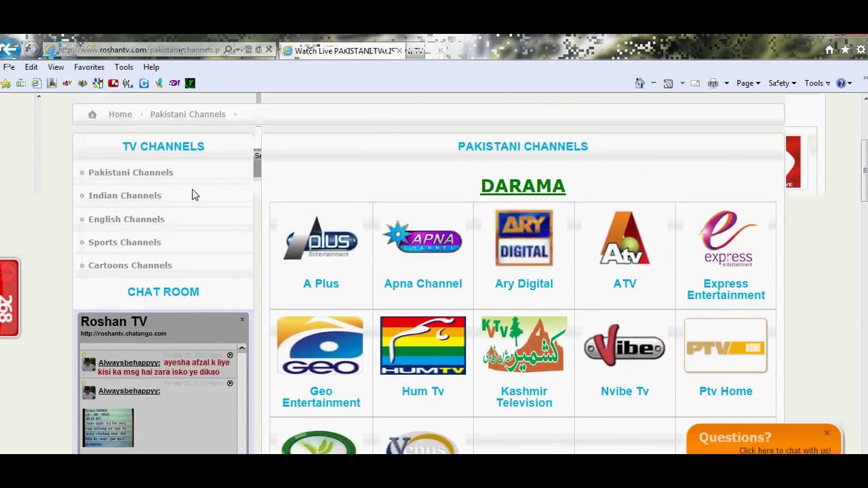Open the blue C shortcut in the favorites bar

coord(144,83)
